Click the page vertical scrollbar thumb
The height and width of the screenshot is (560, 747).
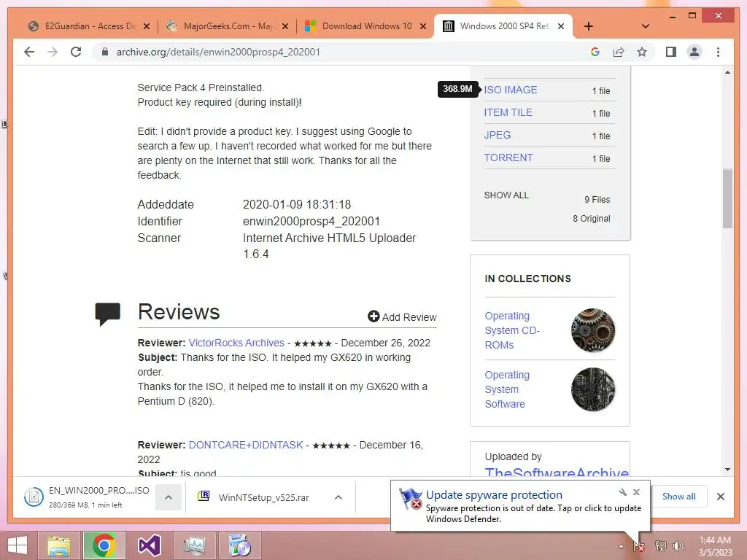click(x=727, y=198)
